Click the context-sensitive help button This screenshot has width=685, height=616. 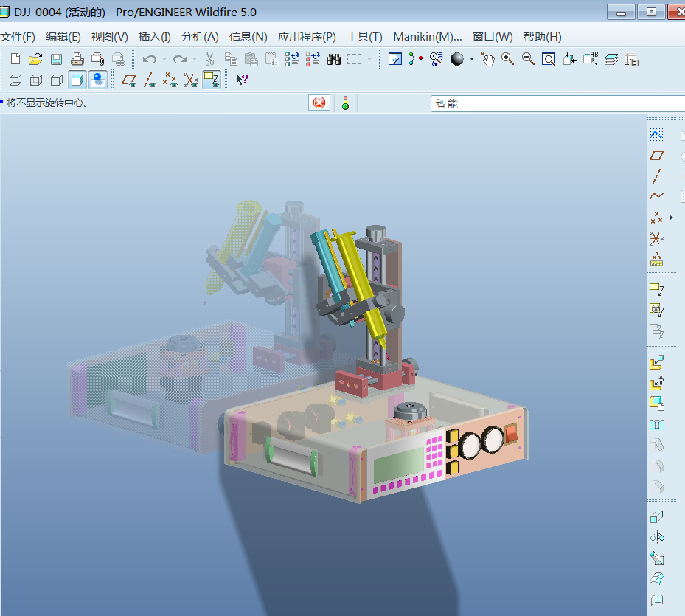242,80
